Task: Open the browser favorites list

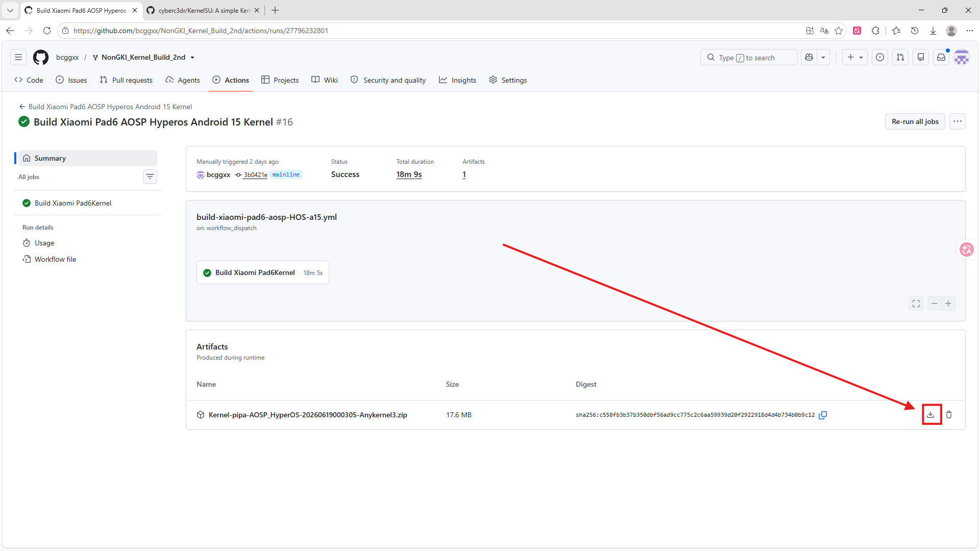Action: pos(896,31)
